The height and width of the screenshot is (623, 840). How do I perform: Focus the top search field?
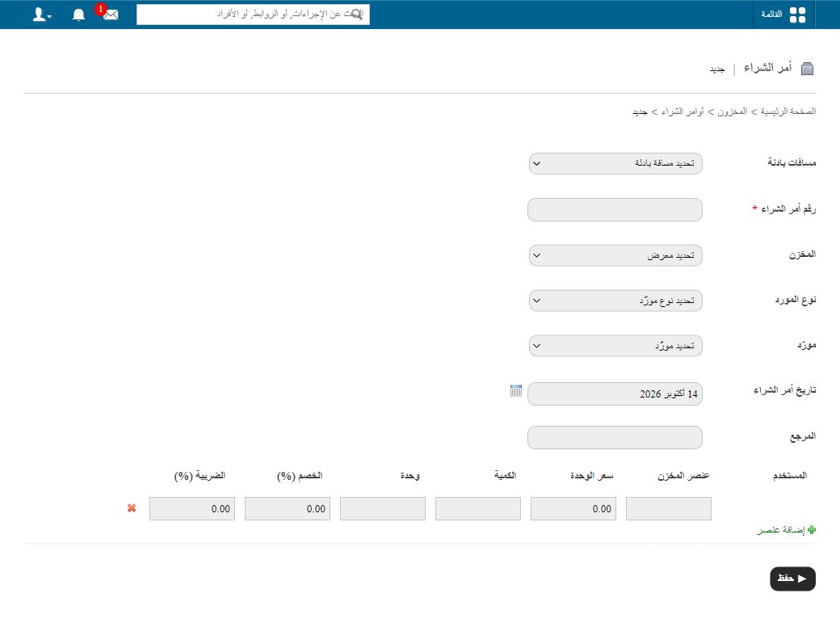[253, 15]
